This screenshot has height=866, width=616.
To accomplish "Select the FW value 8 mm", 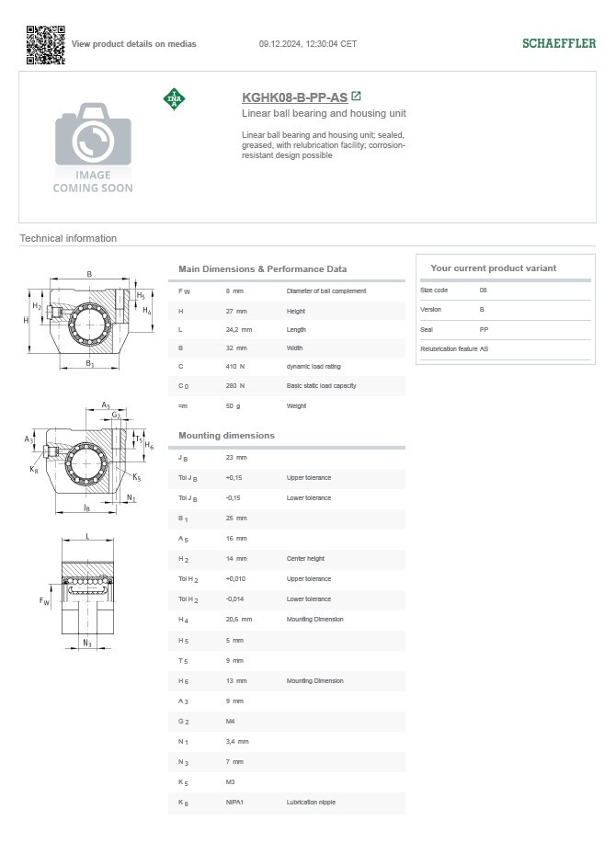I will (234, 291).
